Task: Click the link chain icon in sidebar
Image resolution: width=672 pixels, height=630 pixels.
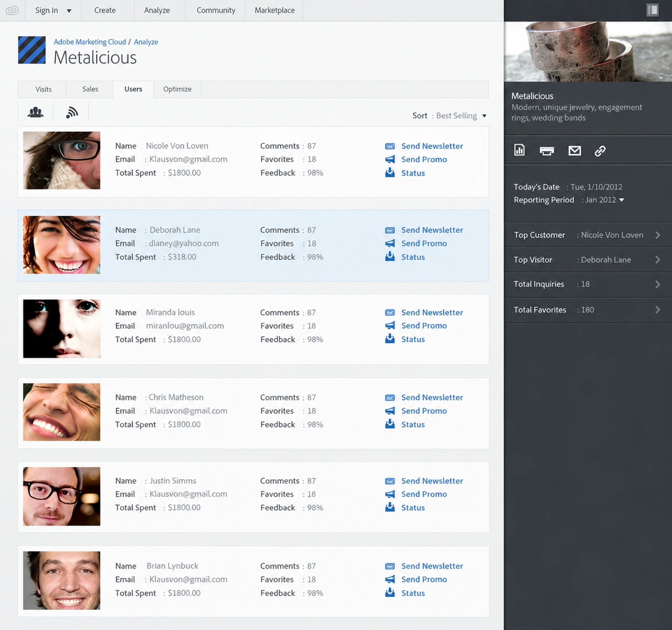Action: [x=600, y=151]
